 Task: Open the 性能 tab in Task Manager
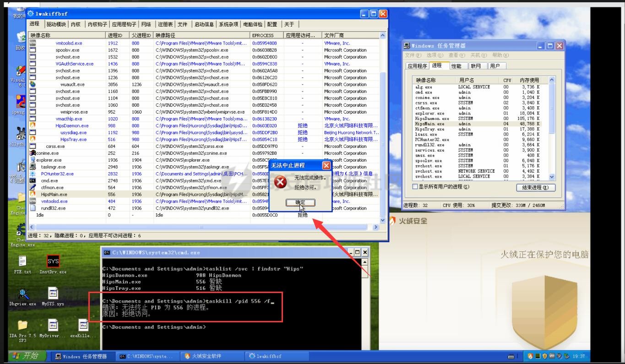456,66
